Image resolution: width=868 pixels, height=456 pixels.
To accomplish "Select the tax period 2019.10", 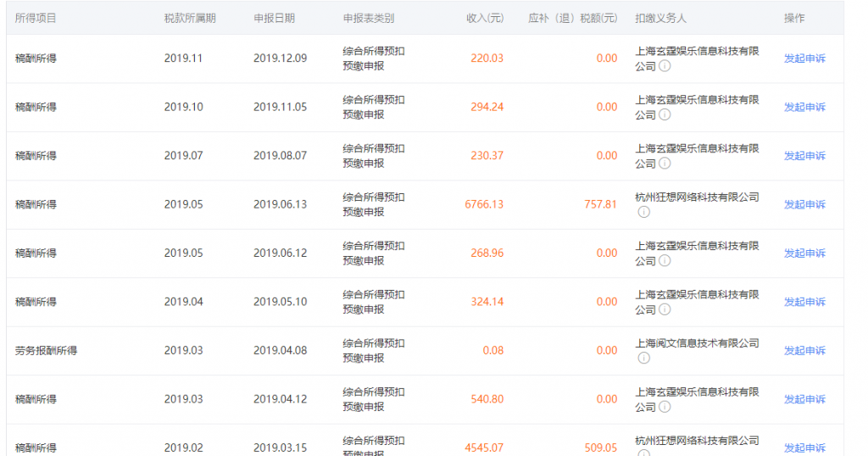I will [183, 107].
